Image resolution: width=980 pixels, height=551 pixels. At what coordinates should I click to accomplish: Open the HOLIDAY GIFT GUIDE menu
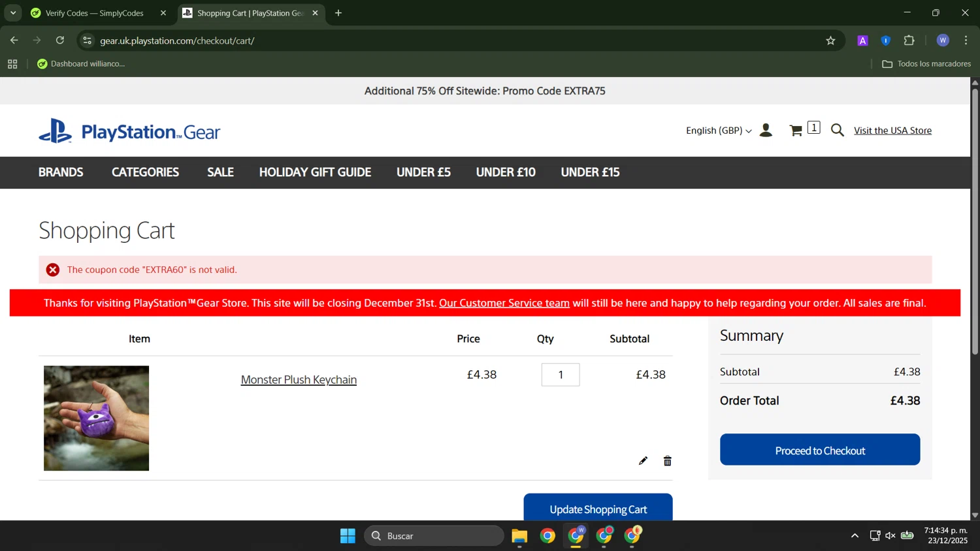click(x=315, y=172)
